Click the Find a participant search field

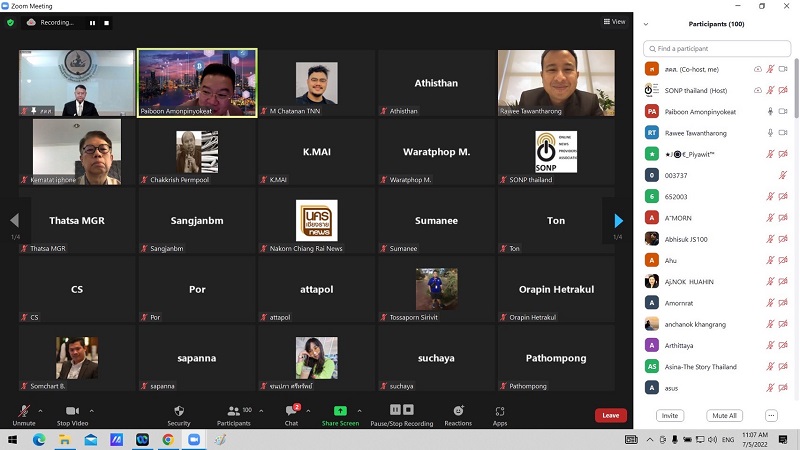point(715,48)
